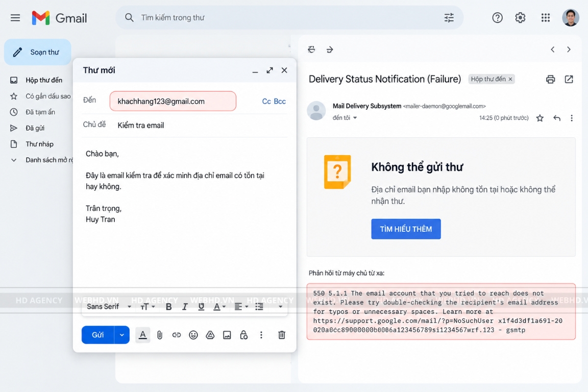Open the message more options menu

572,118
